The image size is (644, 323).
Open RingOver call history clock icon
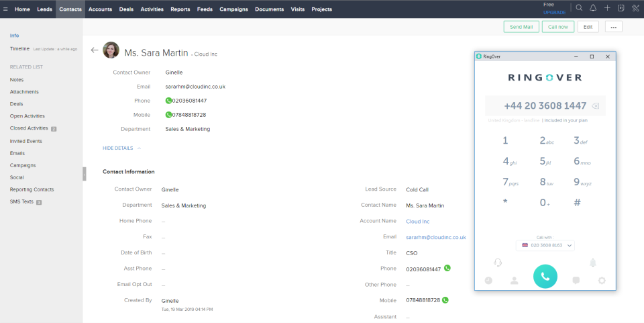pos(488,280)
